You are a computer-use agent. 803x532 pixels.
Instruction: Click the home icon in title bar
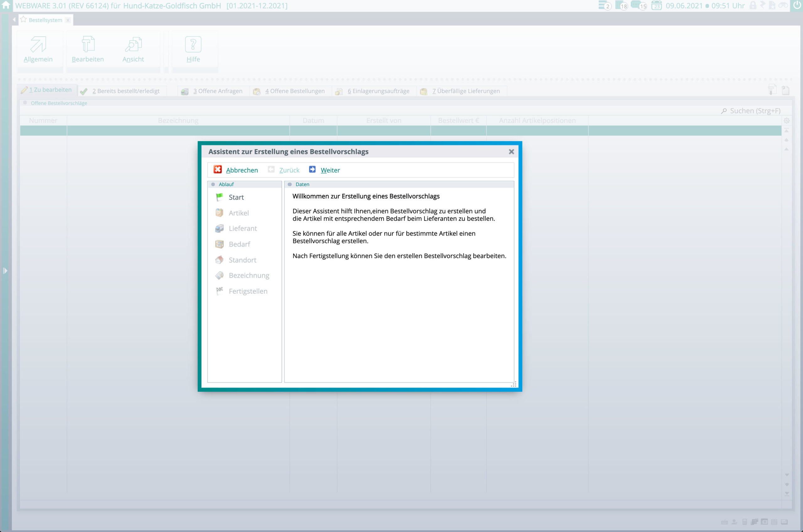(x=6, y=5)
